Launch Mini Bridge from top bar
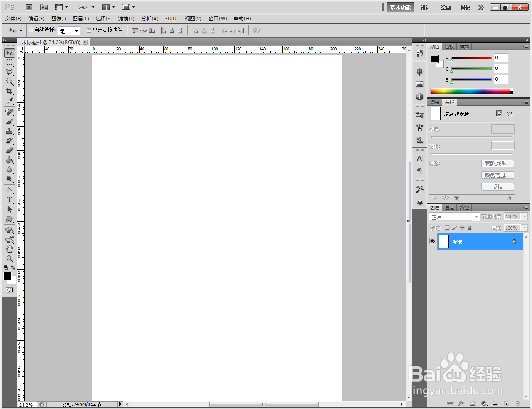Viewport: 532px width, 409px height. [x=44, y=7]
